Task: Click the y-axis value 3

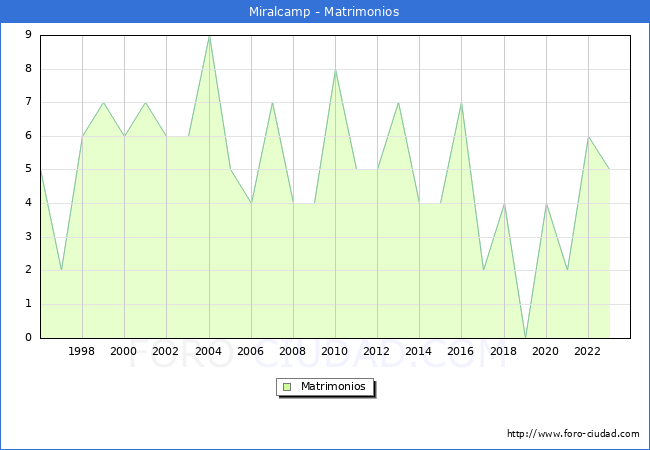Action: pos(28,237)
